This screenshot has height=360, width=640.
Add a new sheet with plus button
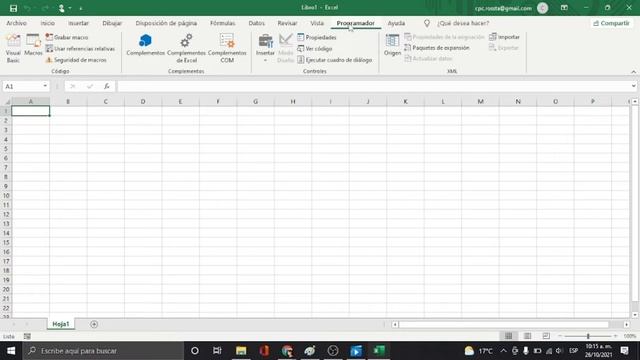point(94,324)
